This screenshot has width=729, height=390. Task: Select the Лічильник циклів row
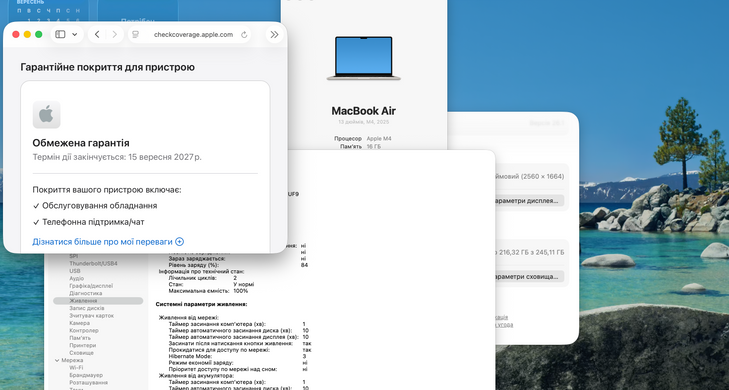click(203, 278)
